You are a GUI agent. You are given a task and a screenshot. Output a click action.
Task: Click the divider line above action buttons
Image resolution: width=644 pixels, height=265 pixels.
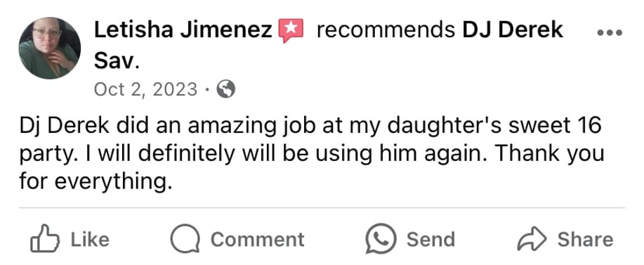[322, 208]
